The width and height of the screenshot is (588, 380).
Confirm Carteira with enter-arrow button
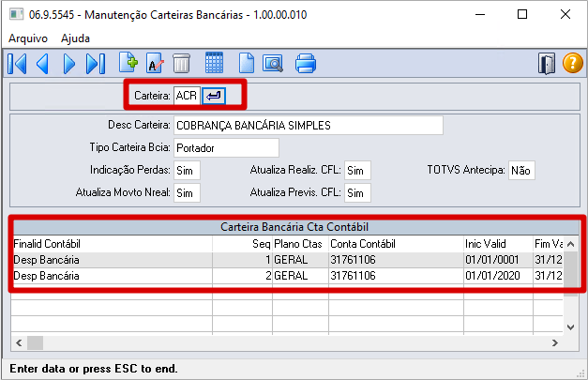tap(214, 96)
